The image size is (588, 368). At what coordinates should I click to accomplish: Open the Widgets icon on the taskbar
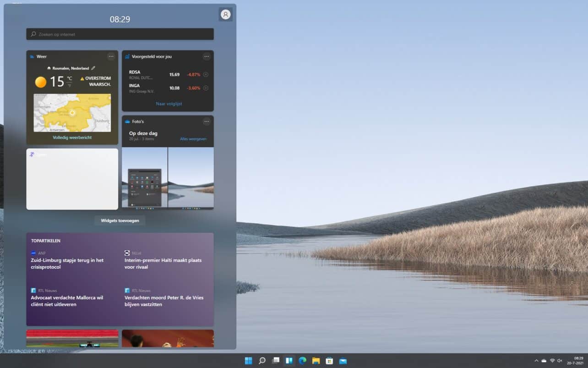click(289, 361)
